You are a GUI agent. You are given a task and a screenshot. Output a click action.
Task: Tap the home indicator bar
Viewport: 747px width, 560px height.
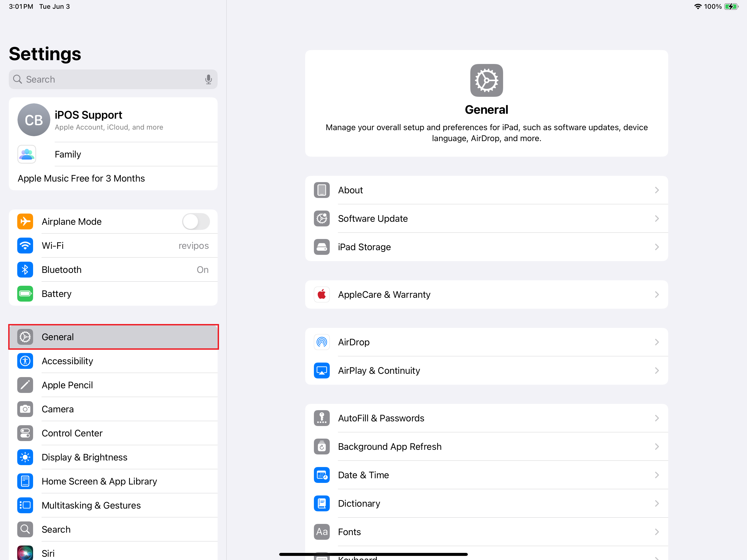pyautogui.click(x=373, y=554)
